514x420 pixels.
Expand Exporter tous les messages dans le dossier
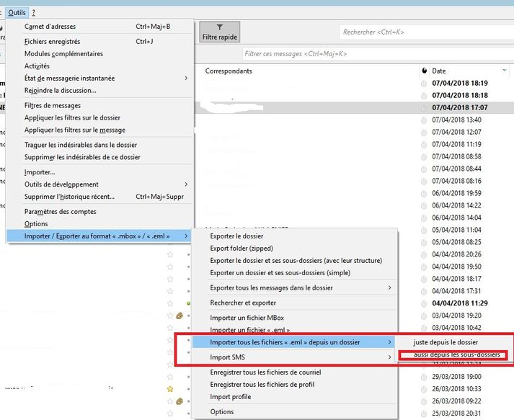click(x=295, y=287)
